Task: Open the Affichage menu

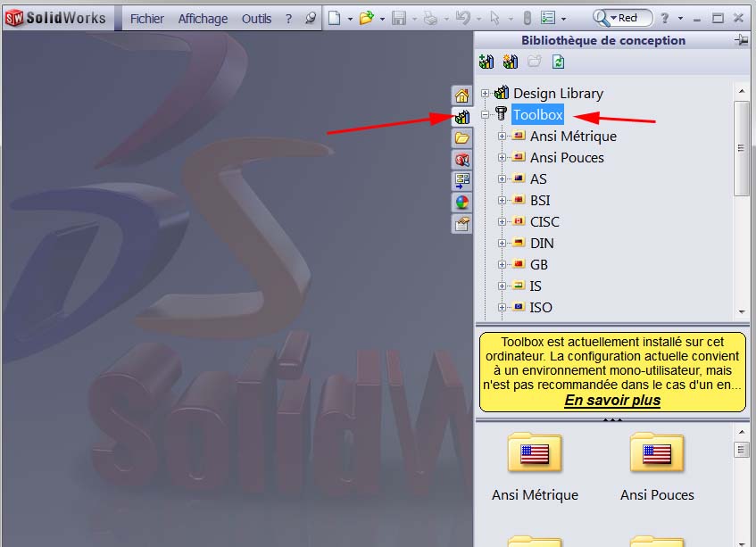Action: tap(203, 19)
